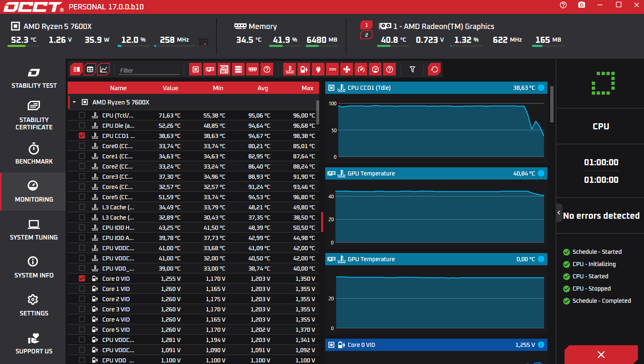This screenshot has height=364, width=644.
Task: Enable the CPU IOD H... row checkbox
Action: [x=82, y=228]
